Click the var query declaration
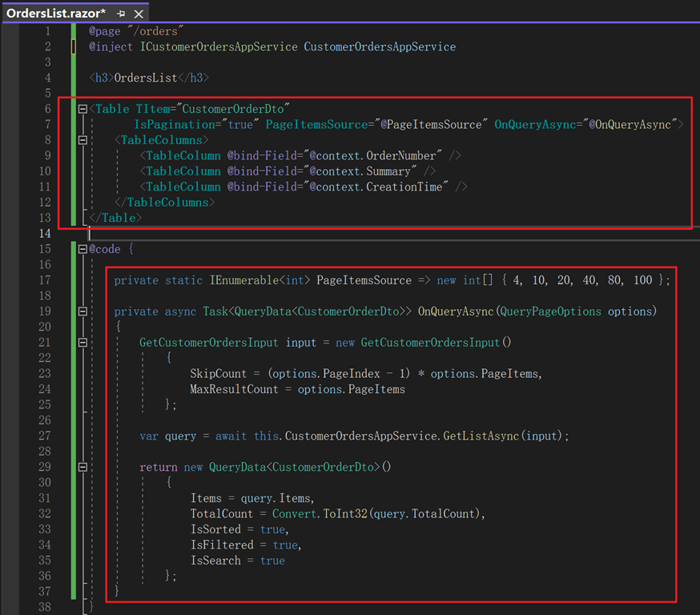 tap(168, 436)
